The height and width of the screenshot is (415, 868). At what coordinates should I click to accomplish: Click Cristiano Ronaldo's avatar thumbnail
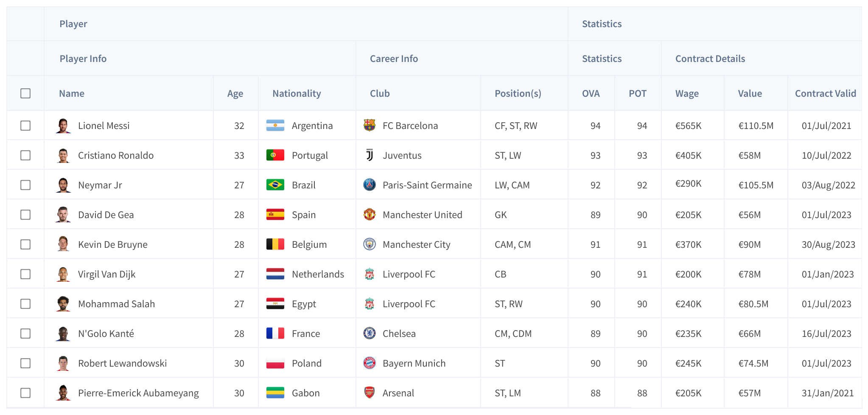click(63, 155)
